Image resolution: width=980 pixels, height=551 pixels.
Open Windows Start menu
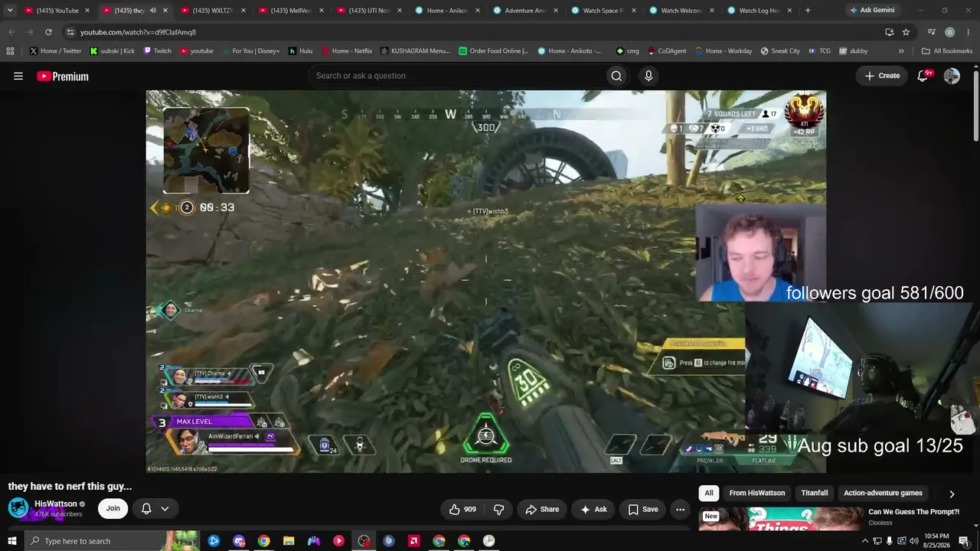pos(11,541)
